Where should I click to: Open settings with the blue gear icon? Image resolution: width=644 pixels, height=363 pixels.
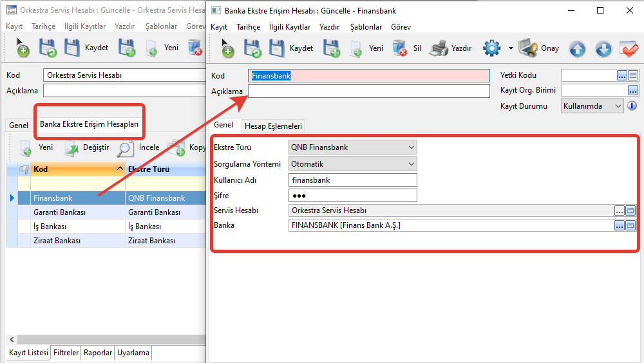click(491, 48)
